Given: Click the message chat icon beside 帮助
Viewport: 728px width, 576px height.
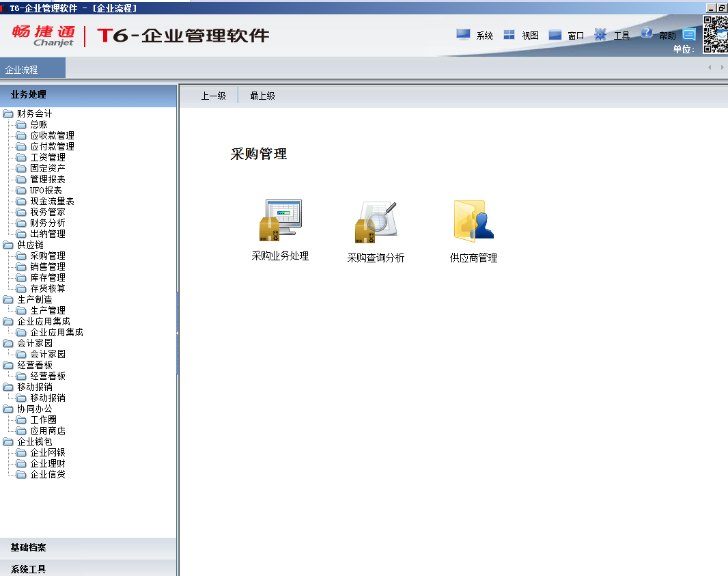Looking at the screenshot, I should (x=689, y=35).
